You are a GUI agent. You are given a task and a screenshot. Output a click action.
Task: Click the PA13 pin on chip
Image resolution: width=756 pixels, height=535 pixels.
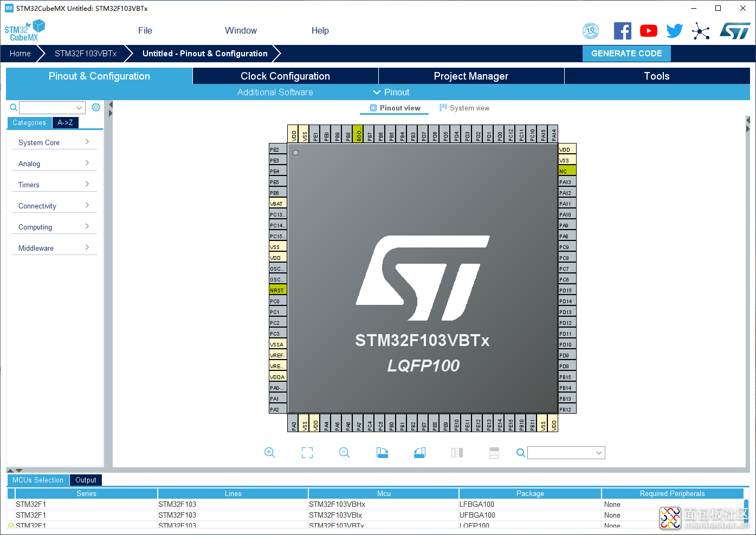click(567, 182)
